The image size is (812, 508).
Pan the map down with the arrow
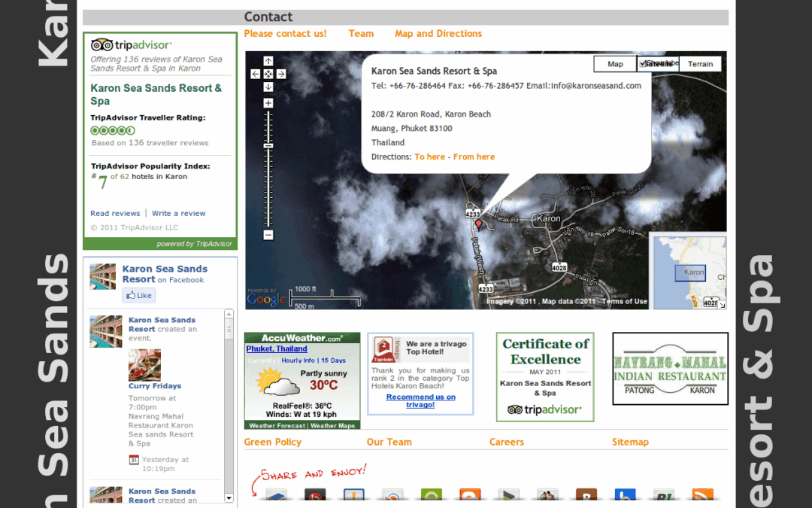[x=268, y=87]
